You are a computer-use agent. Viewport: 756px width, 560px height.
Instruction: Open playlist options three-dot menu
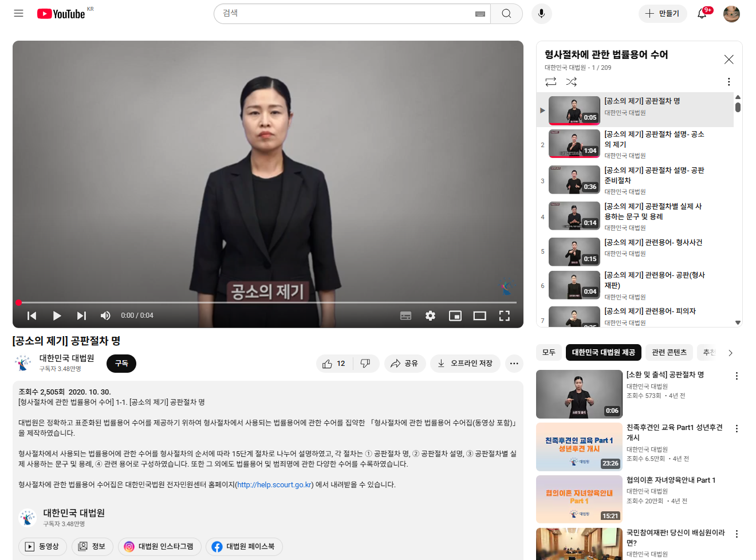pyautogui.click(x=729, y=82)
